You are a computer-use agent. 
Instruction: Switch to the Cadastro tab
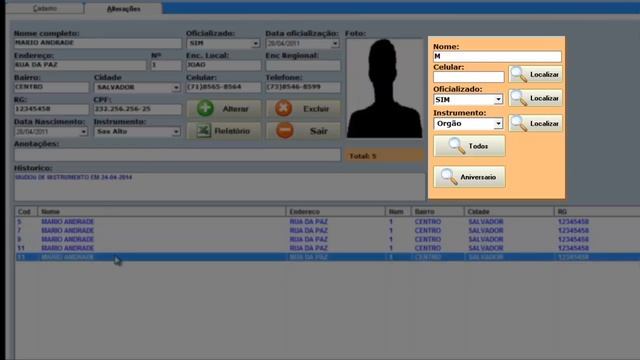point(44,8)
